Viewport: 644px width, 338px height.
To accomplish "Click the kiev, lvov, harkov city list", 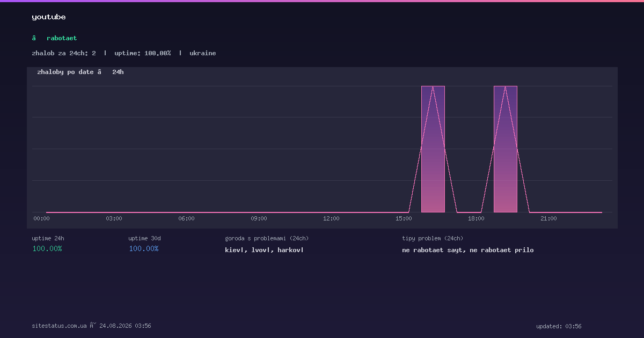I will [264, 250].
